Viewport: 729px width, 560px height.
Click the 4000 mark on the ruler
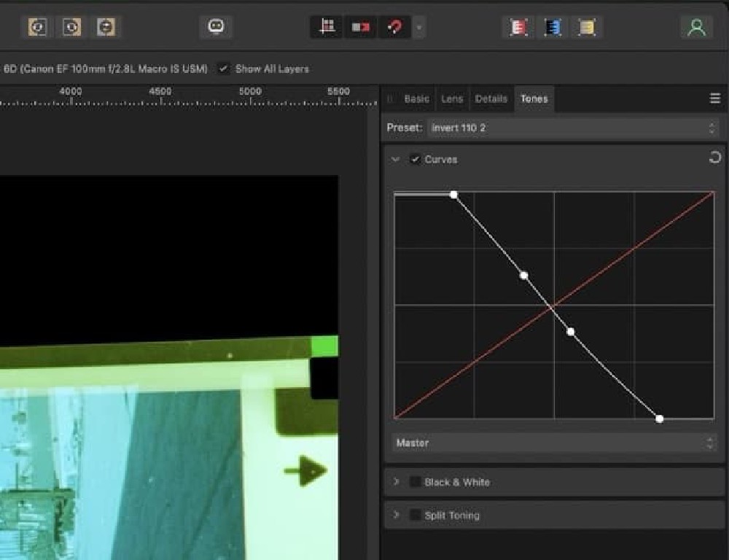[71, 91]
